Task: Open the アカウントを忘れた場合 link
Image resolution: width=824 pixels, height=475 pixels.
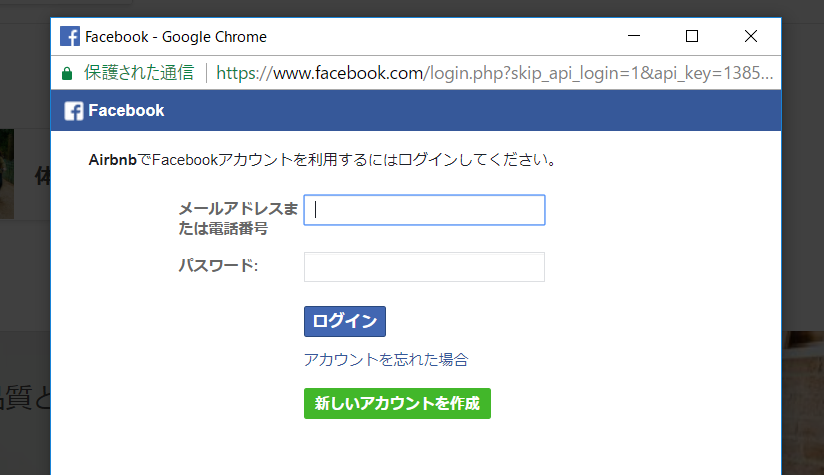Action: tap(385, 360)
